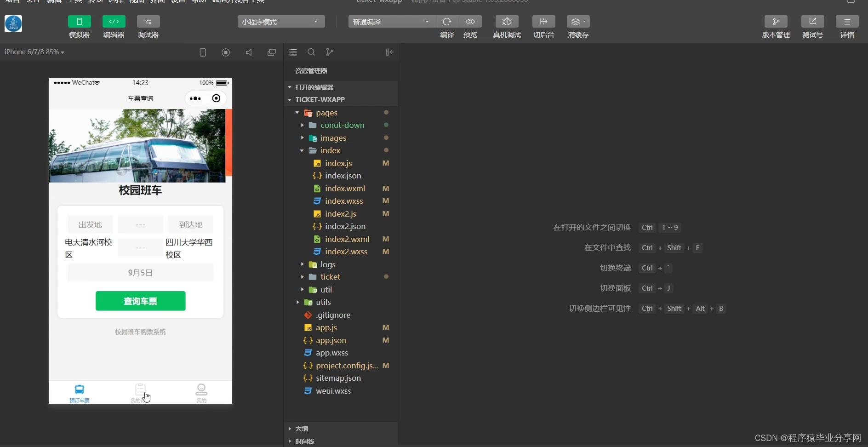The image size is (868, 447).
Task: Collapse the TICKET-WXAPP root folder
Action: click(341, 99)
